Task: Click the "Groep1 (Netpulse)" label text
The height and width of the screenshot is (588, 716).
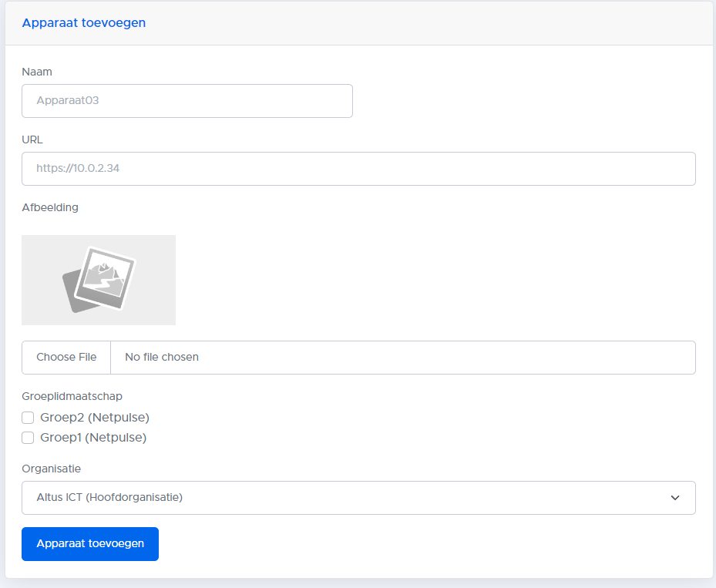Action: tap(93, 438)
